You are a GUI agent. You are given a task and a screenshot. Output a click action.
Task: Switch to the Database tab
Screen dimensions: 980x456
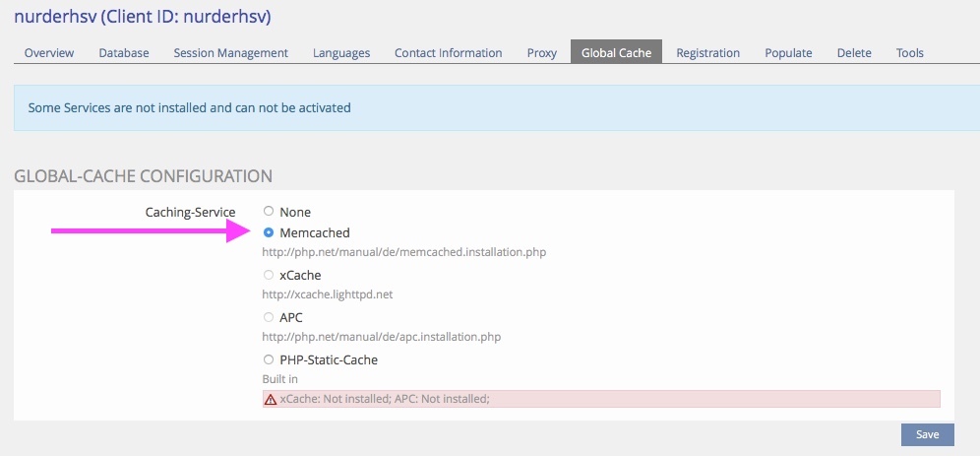124,52
